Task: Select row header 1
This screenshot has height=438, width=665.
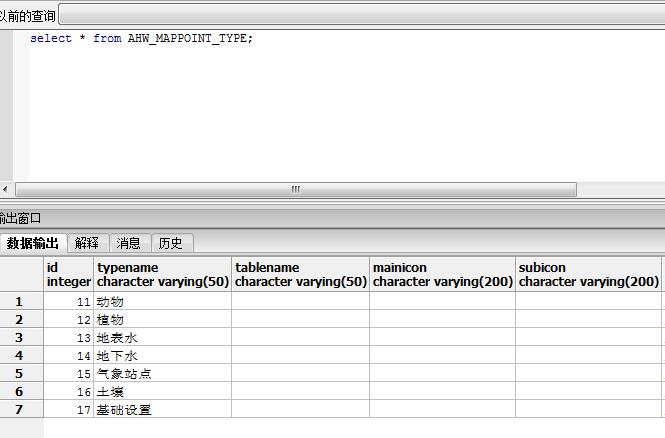Action: point(21,301)
